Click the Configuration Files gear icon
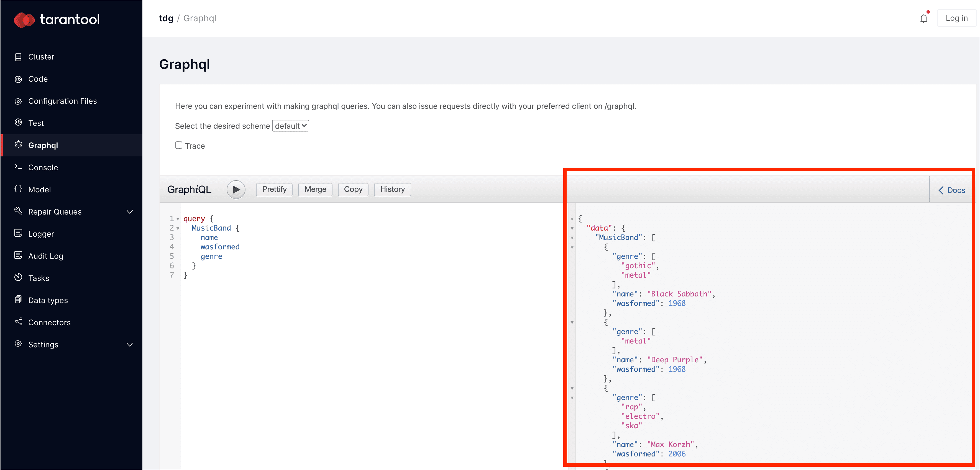 pos(18,101)
